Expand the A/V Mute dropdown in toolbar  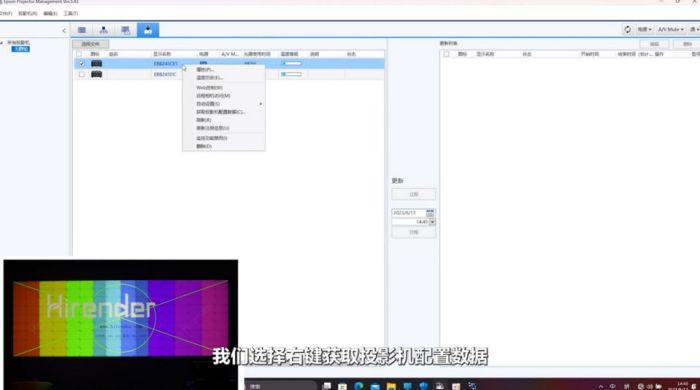click(671, 29)
